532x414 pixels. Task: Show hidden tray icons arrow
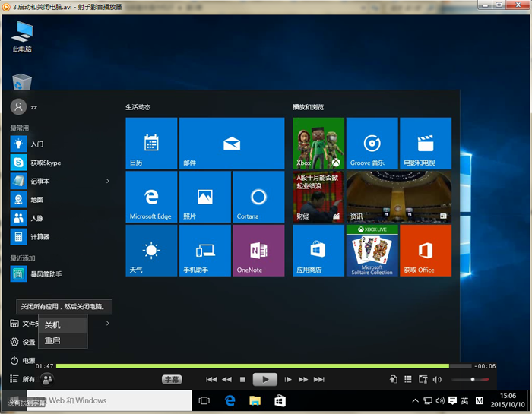click(415, 401)
